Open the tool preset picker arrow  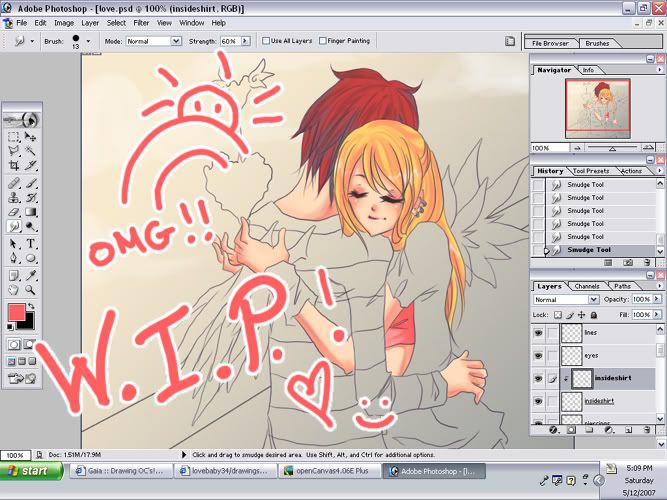coord(32,41)
